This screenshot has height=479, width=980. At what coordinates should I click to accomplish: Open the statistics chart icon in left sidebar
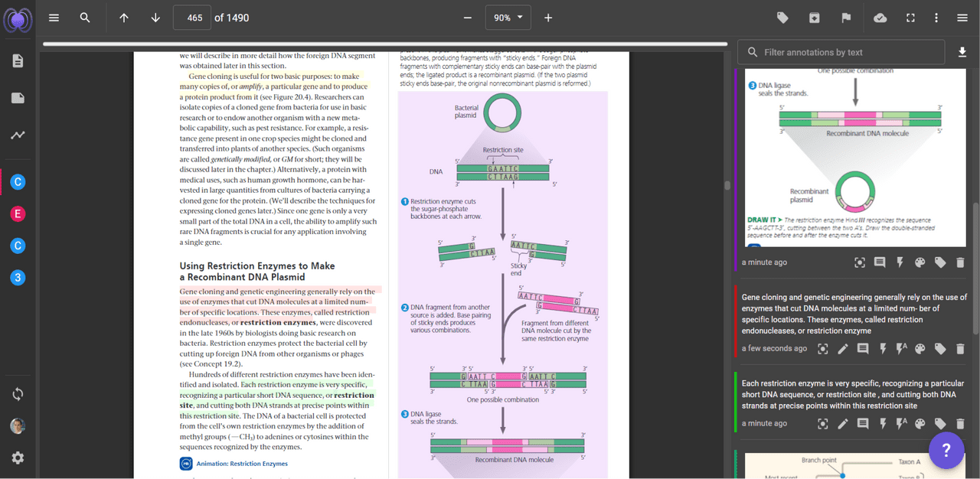coord(18,135)
